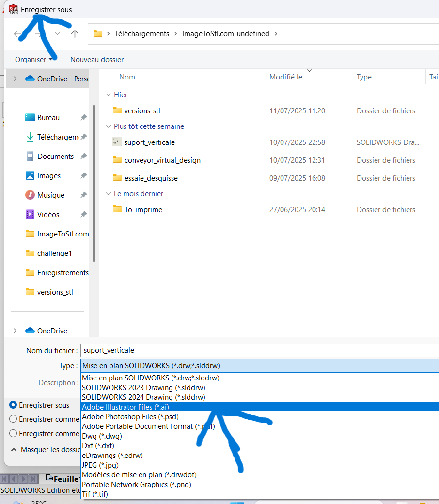Click the Téléchargements download arrow icon

[30, 137]
